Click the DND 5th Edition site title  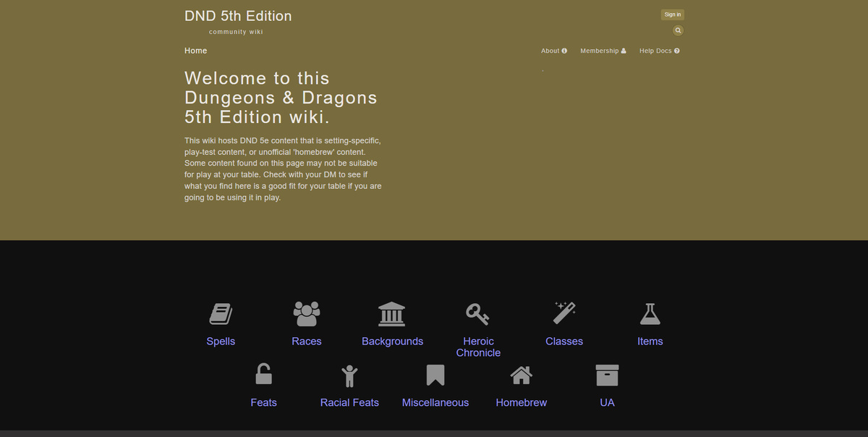coord(238,16)
